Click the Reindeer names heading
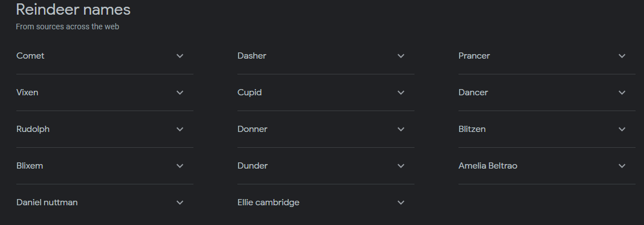This screenshot has height=225, width=644. tap(73, 10)
